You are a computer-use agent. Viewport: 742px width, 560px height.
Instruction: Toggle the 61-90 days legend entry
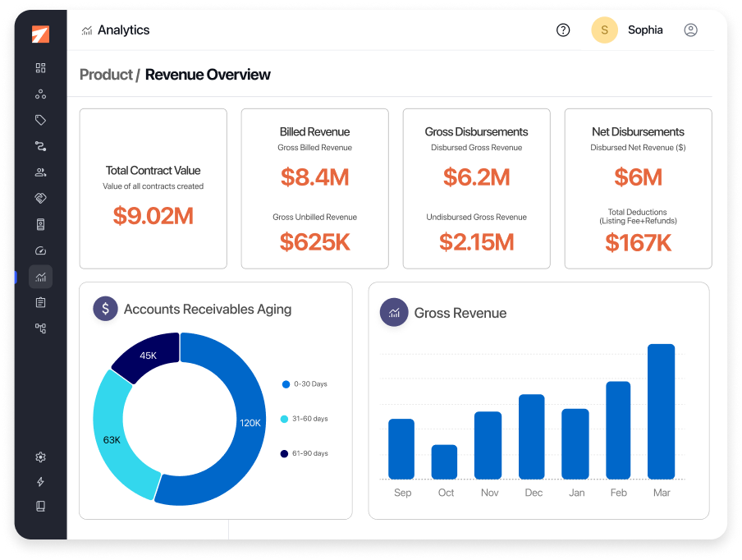pos(311,452)
